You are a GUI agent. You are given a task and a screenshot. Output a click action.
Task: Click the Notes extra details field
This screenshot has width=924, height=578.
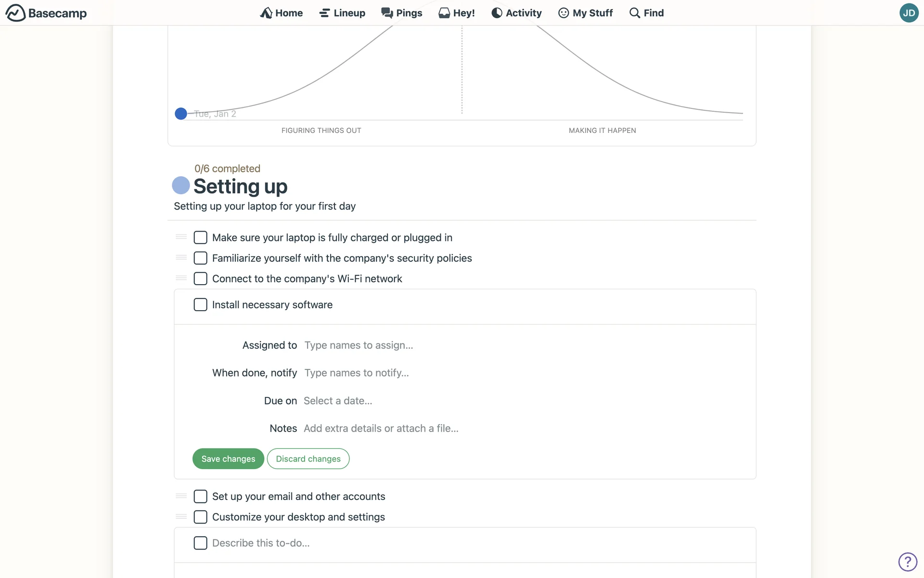tap(381, 428)
